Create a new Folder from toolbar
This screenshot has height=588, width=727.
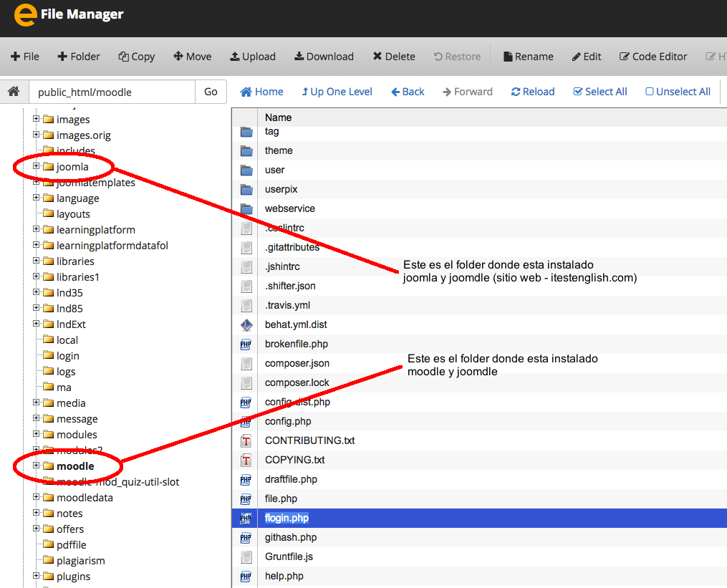[79, 57]
